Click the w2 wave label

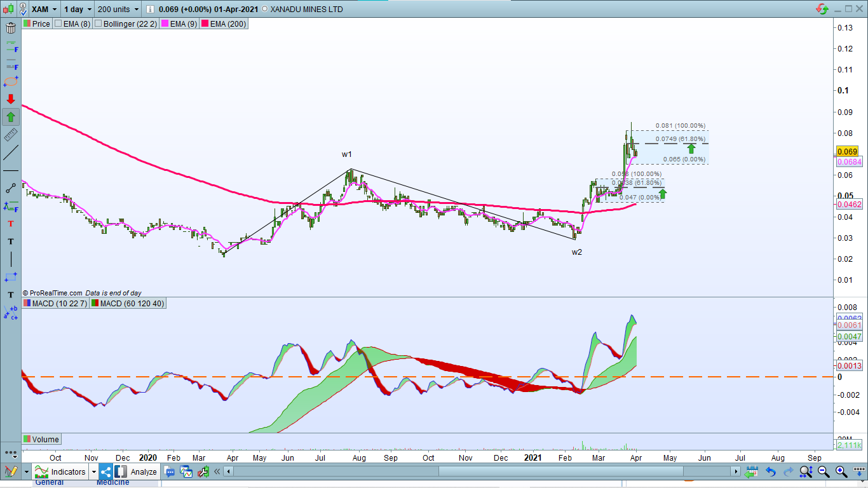point(576,252)
